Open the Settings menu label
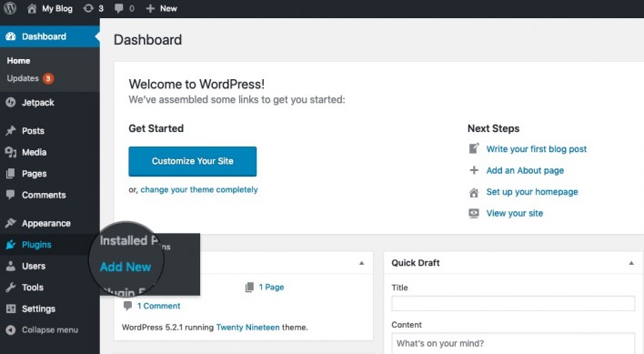The width and height of the screenshot is (644, 354). point(38,308)
